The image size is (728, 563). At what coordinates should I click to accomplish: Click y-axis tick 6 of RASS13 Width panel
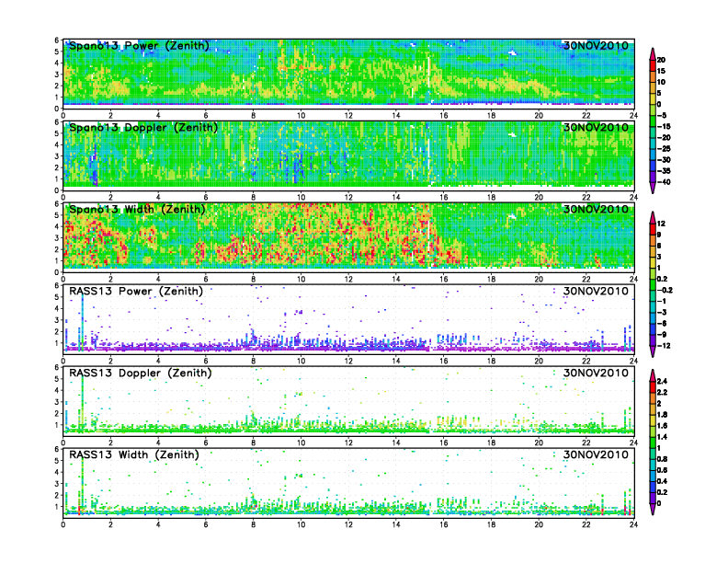[x=57, y=449]
